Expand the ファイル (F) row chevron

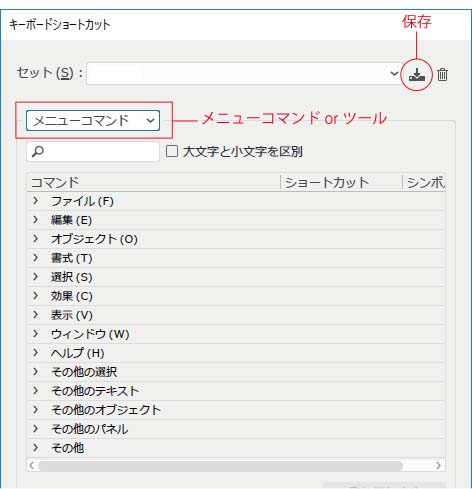click(x=36, y=201)
